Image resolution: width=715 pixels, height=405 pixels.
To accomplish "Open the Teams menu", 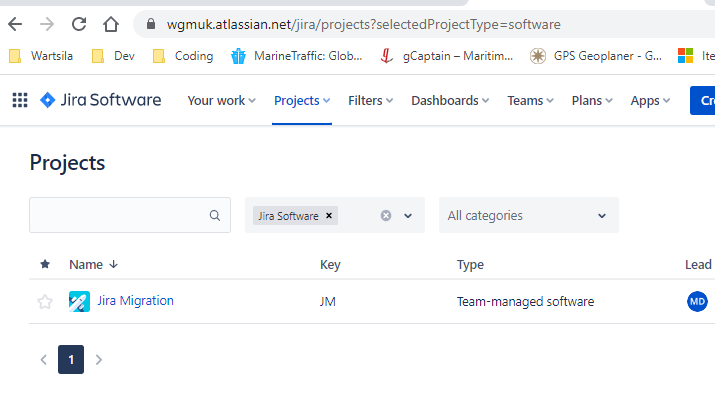I will (x=530, y=100).
